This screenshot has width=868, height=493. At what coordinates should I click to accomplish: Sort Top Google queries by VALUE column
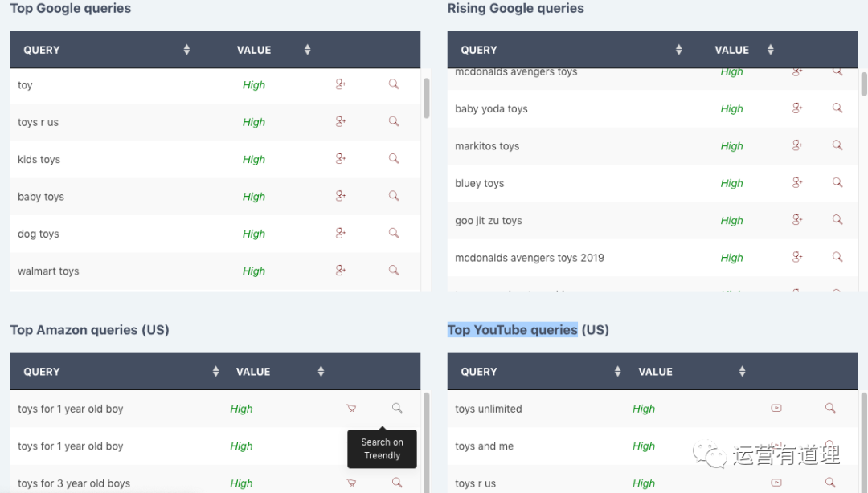tap(307, 50)
